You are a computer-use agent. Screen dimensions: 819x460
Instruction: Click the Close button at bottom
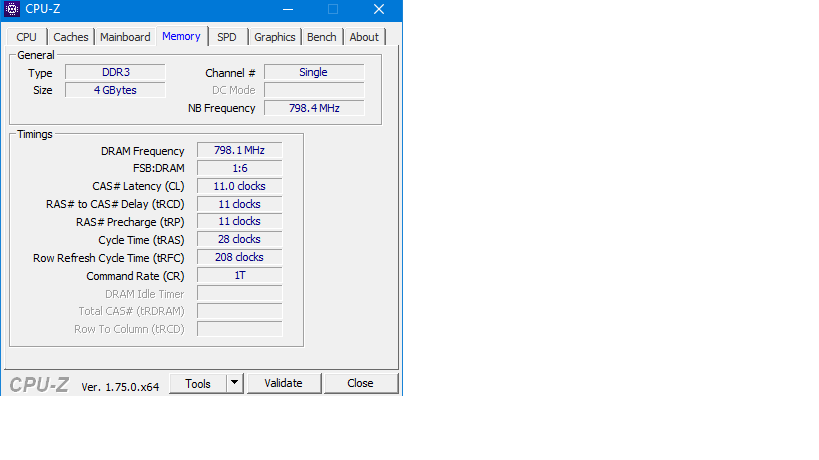pyautogui.click(x=360, y=383)
